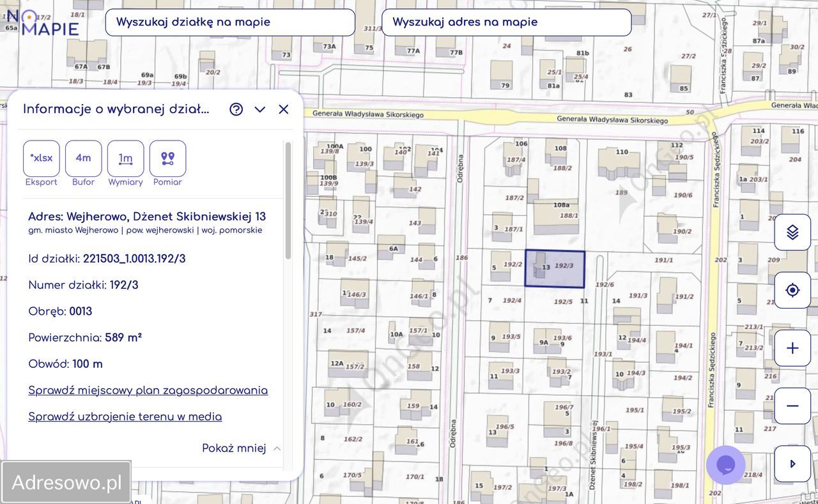Screen dimensions: 818x504
Task: Click the Adresowo.pl label
Action: click(66, 482)
